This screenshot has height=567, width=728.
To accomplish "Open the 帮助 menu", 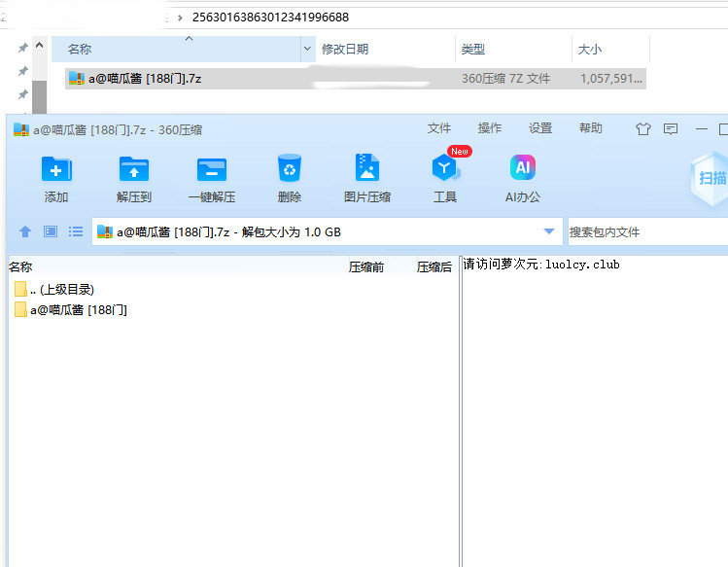I will point(591,128).
